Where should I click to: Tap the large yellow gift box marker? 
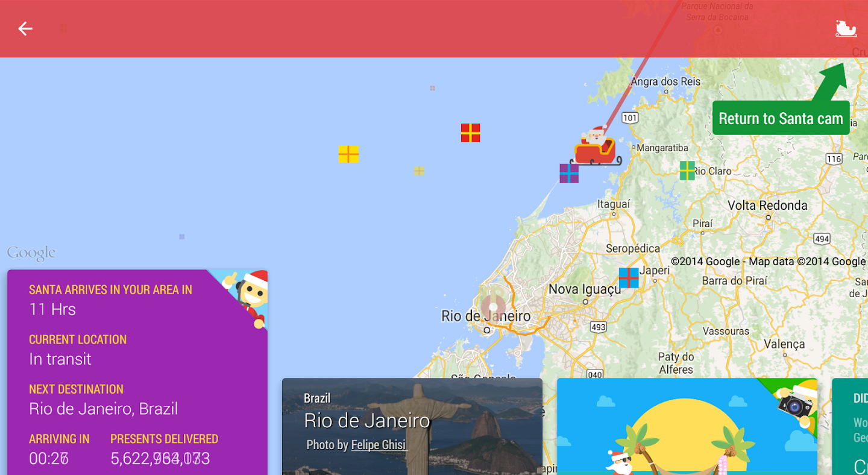tap(348, 154)
